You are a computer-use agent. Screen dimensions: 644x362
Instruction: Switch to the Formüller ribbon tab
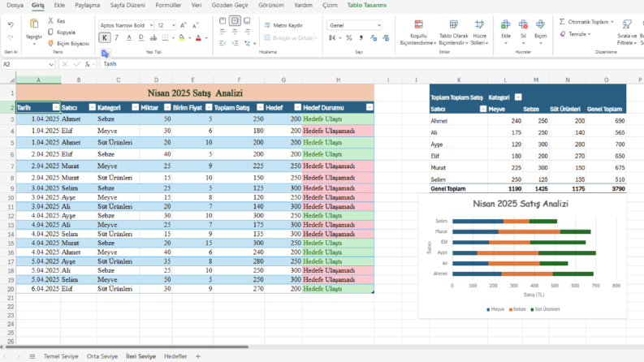point(168,6)
